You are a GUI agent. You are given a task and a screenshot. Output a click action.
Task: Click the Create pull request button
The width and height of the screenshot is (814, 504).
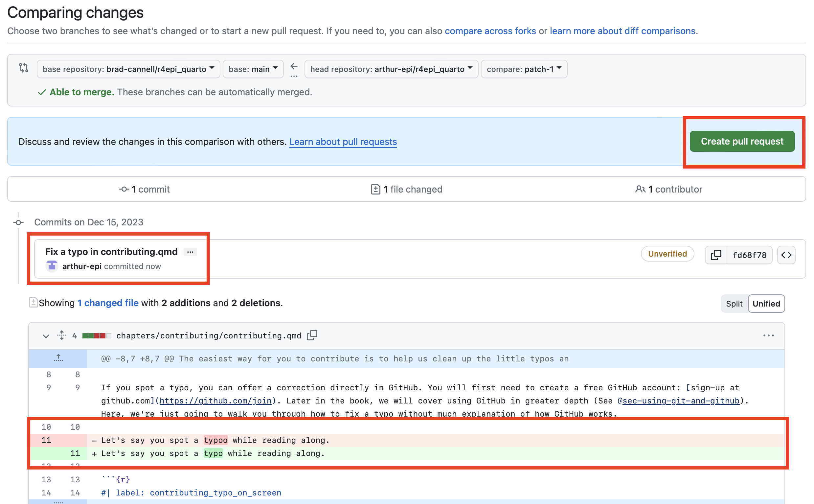742,141
